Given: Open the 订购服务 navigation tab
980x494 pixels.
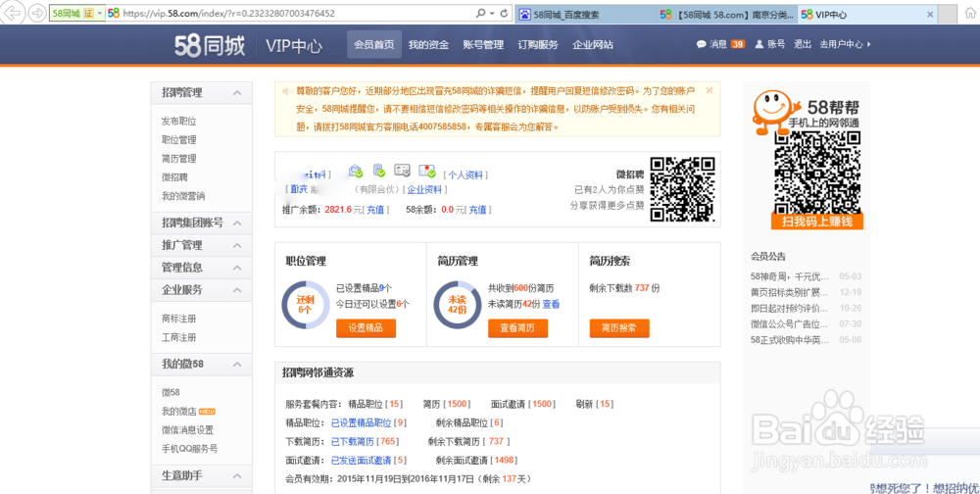Looking at the screenshot, I should [538, 44].
